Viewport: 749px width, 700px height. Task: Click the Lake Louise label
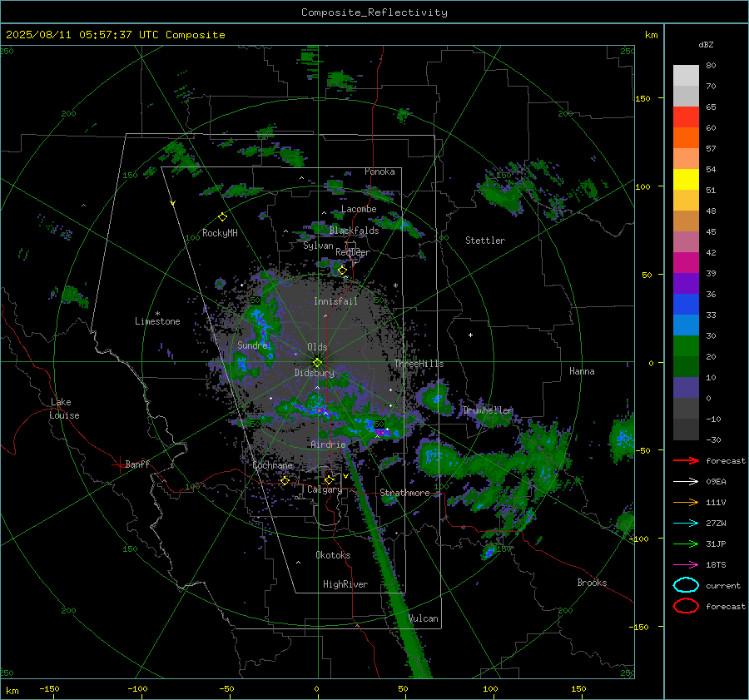pyautogui.click(x=64, y=409)
